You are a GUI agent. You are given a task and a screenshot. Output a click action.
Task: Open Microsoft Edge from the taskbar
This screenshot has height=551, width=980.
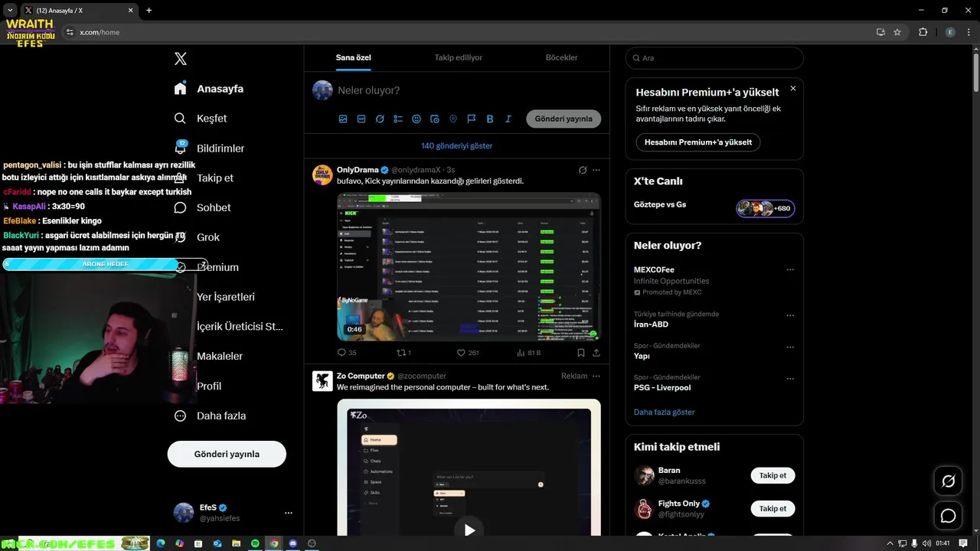(x=161, y=543)
